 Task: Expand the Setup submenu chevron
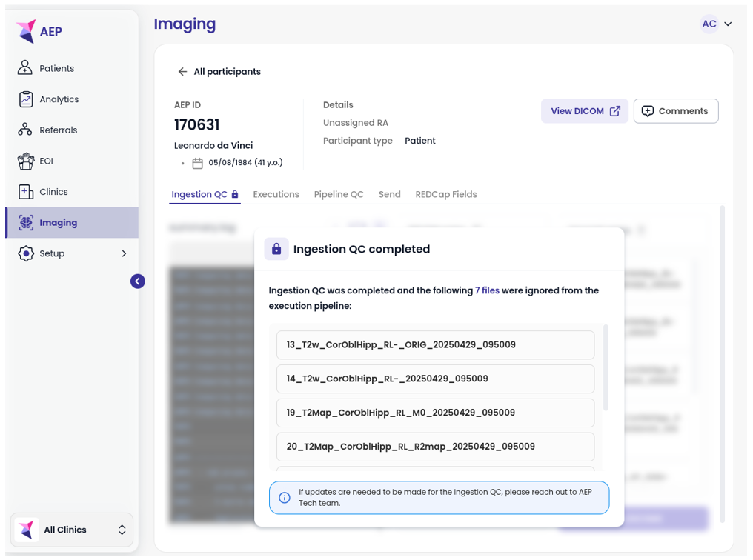(x=124, y=253)
